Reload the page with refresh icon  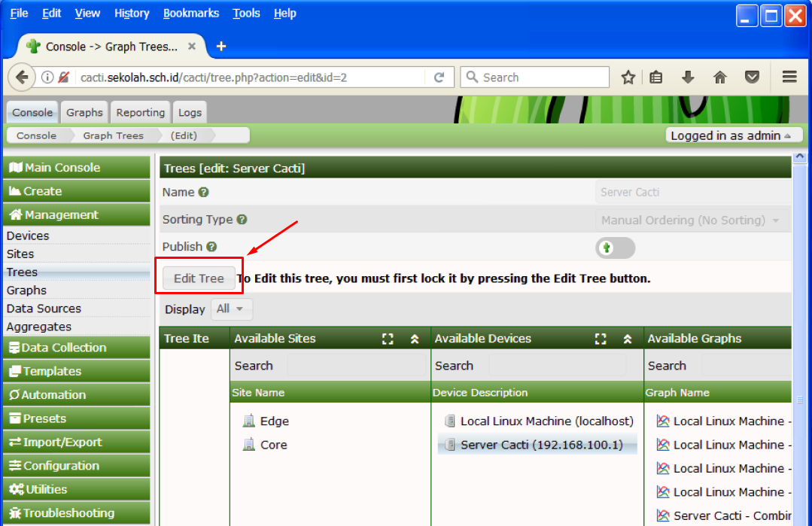tap(439, 78)
